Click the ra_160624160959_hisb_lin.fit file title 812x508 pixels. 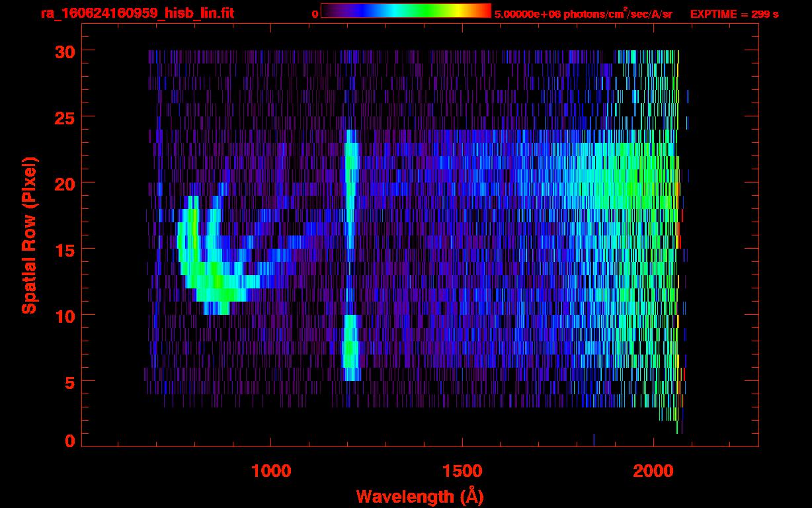[x=136, y=13]
